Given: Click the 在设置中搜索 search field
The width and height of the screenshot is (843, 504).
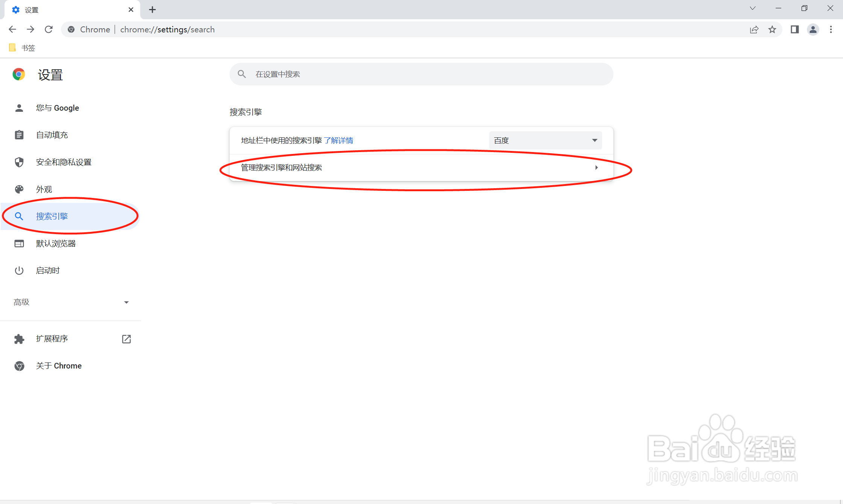Looking at the screenshot, I should click(x=421, y=74).
